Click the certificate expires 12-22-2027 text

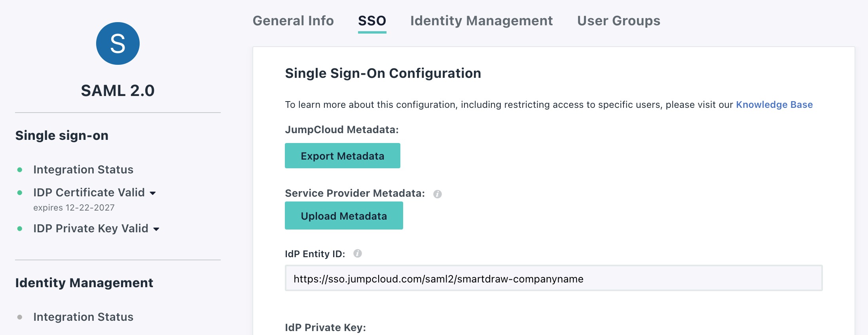[x=74, y=208]
